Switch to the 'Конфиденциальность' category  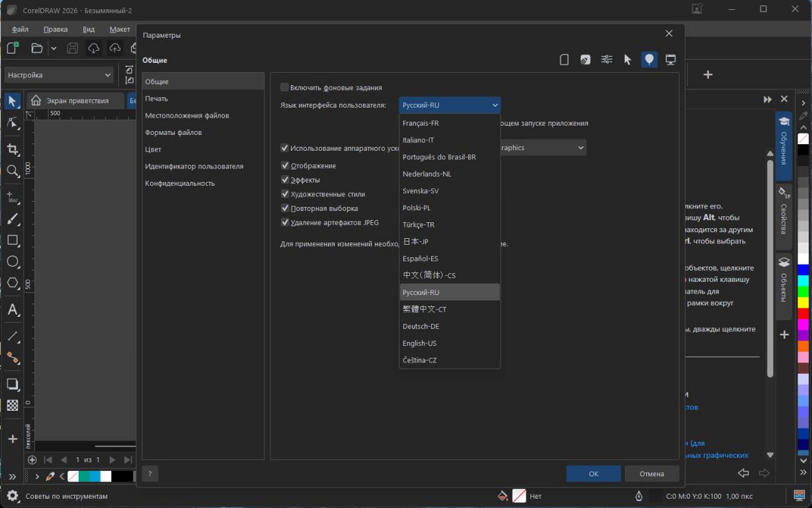180,183
